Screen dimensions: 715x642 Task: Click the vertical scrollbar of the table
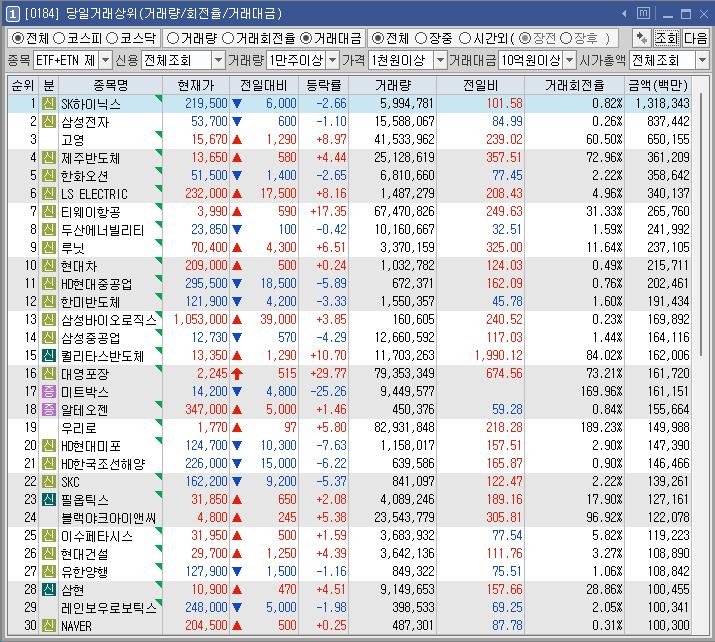coord(701,225)
